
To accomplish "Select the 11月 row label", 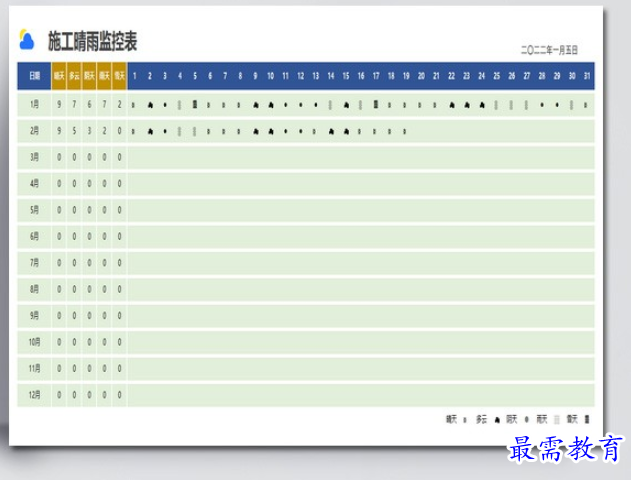I will pyautogui.click(x=34, y=369).
